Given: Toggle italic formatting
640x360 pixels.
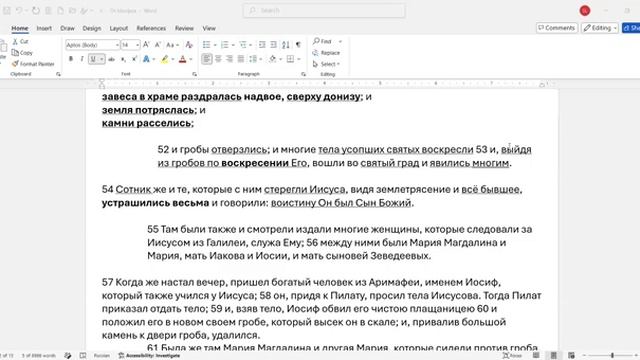Looking at the screenshot, I should pyautogui.click(x=82, y=59).
